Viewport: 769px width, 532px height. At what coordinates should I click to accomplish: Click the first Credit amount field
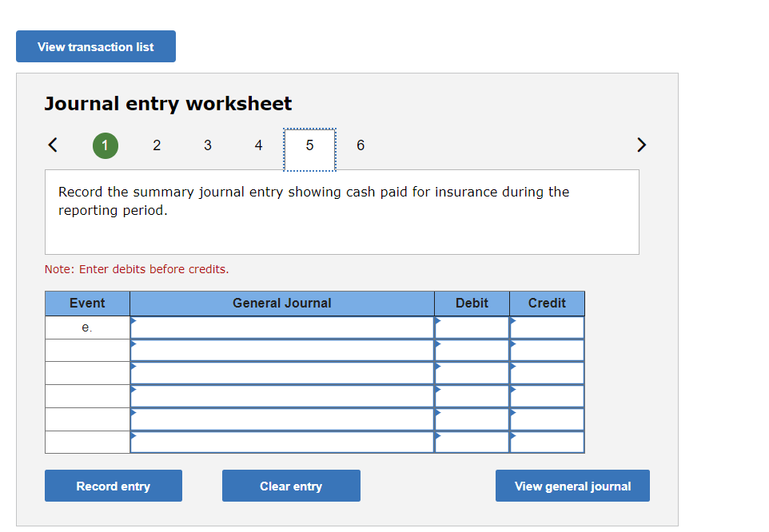point(549,326)
